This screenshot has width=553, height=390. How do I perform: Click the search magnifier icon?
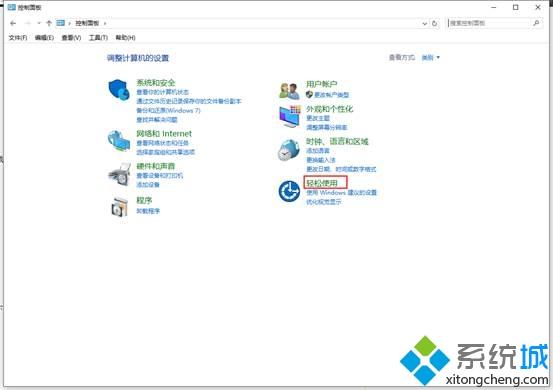tap(536, 23)
